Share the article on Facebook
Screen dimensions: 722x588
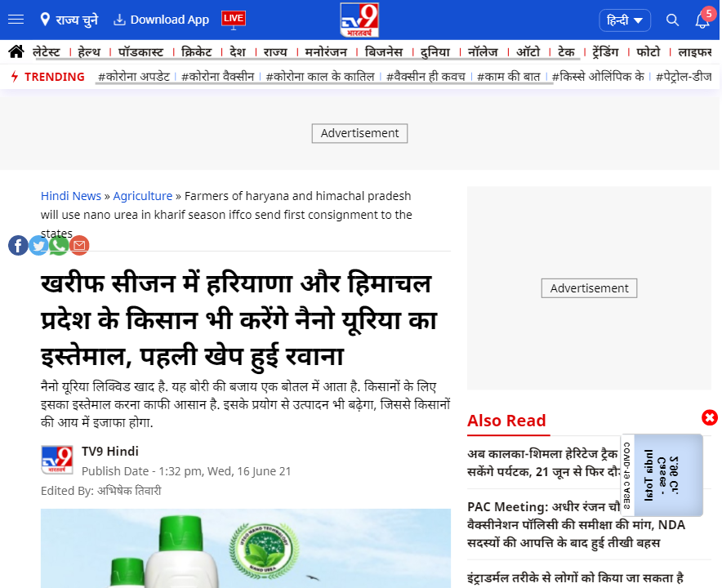click(x=18, y=245)
